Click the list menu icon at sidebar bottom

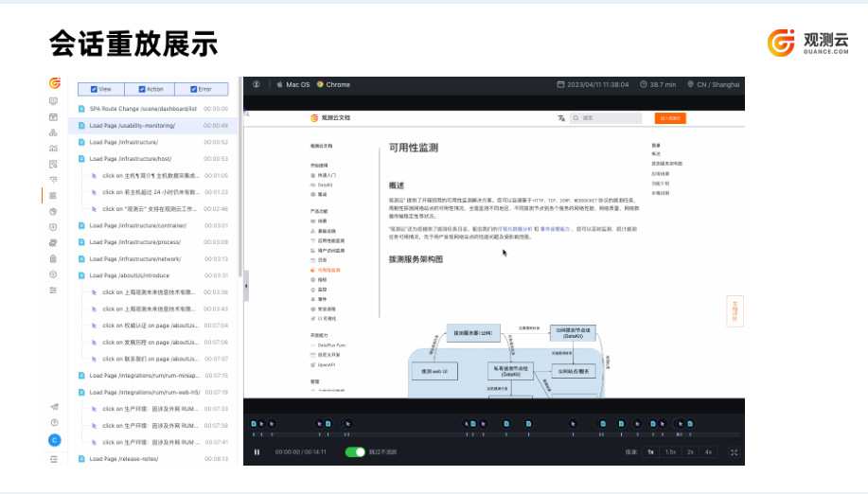54,459
